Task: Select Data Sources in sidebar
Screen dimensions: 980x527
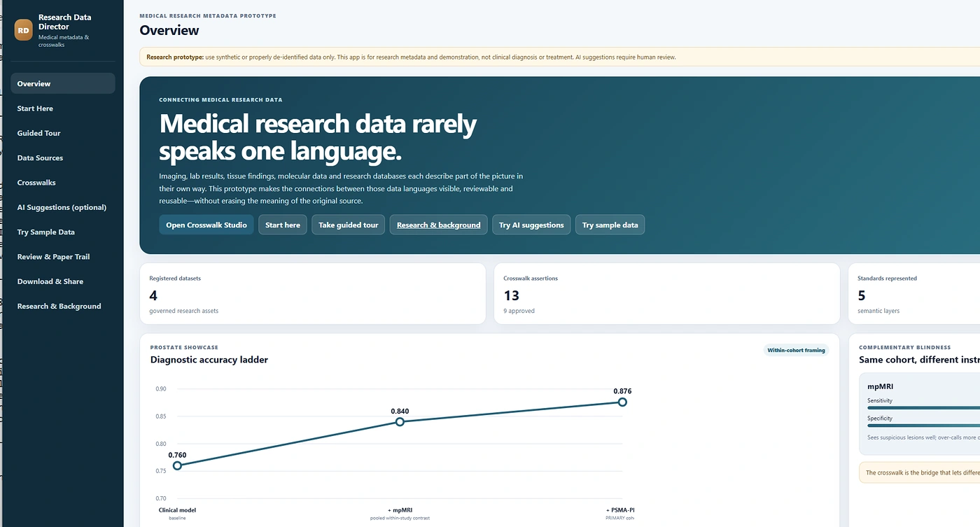Action: [63, 158]
